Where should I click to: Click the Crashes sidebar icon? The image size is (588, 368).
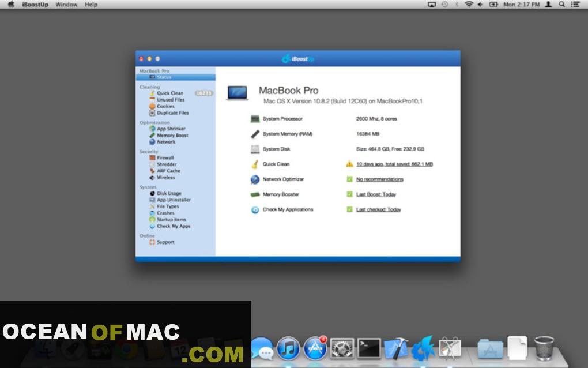tap(152, 213)
